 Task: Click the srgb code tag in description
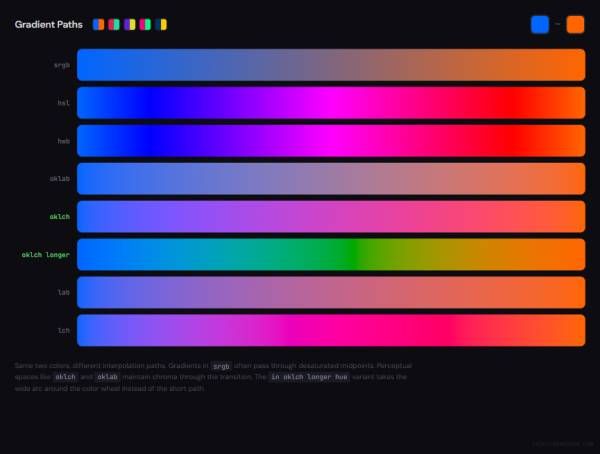(220, 366)
